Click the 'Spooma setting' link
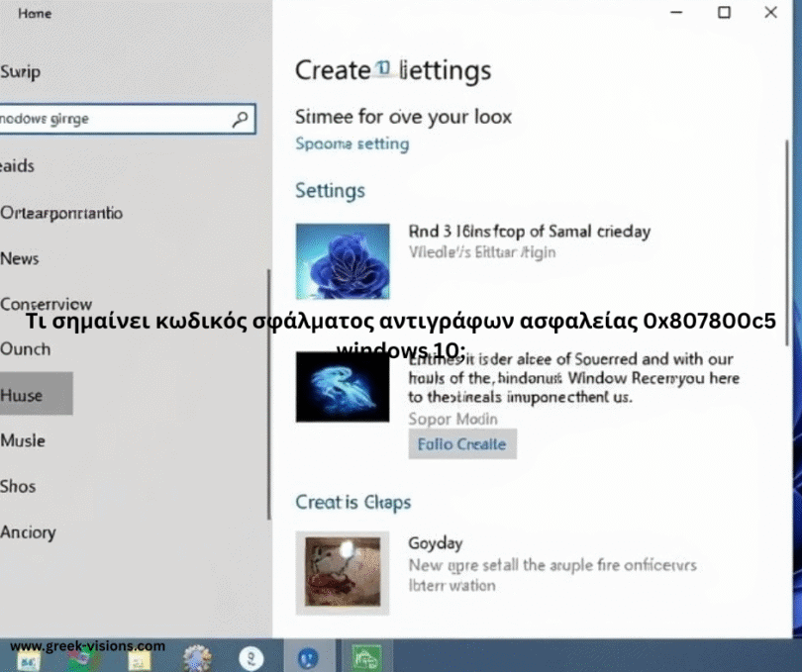The width and height of the screenshot is (802, 672). coord(352,144)
